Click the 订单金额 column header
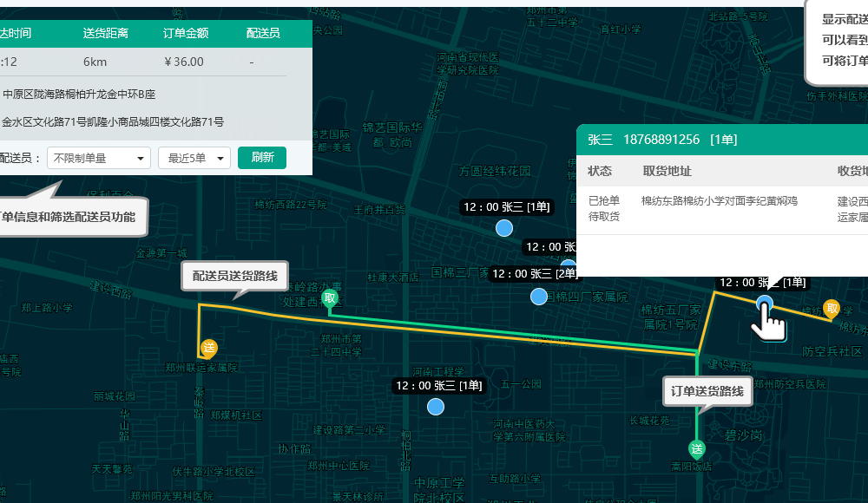 (186, 33)
